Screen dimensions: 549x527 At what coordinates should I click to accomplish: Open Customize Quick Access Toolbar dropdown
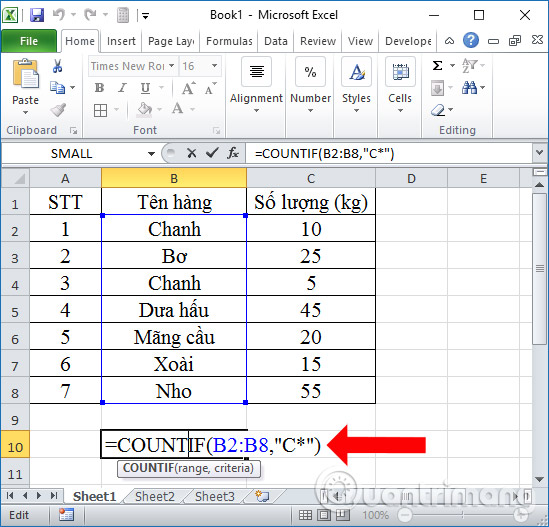[145, 15]
